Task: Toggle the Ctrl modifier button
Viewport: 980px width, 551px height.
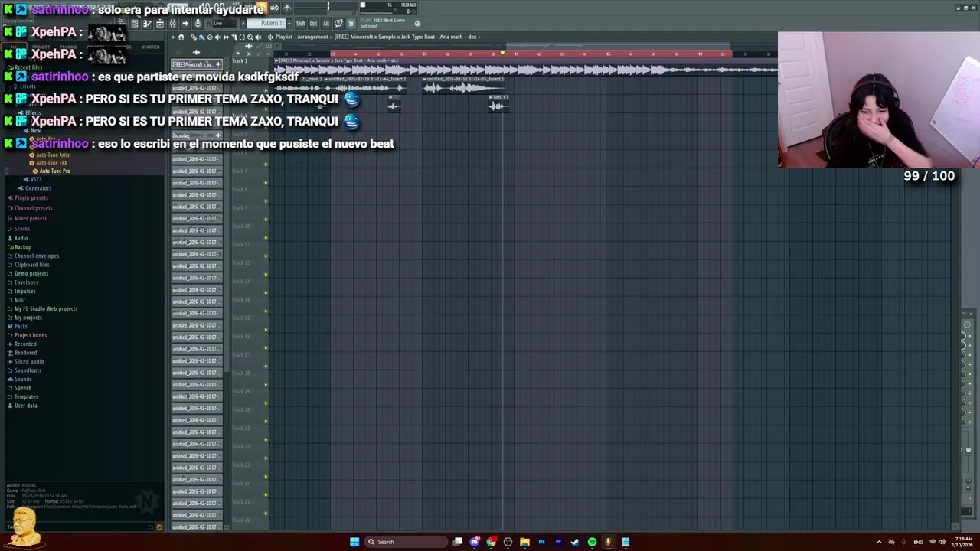Action: pos(313,24)
